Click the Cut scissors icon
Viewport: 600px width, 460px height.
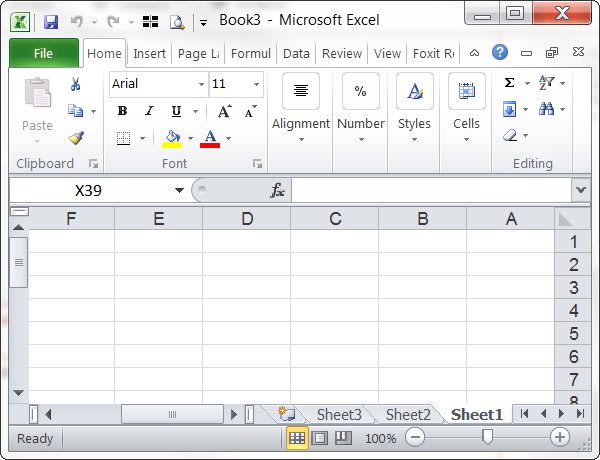(x=75, y=84)
